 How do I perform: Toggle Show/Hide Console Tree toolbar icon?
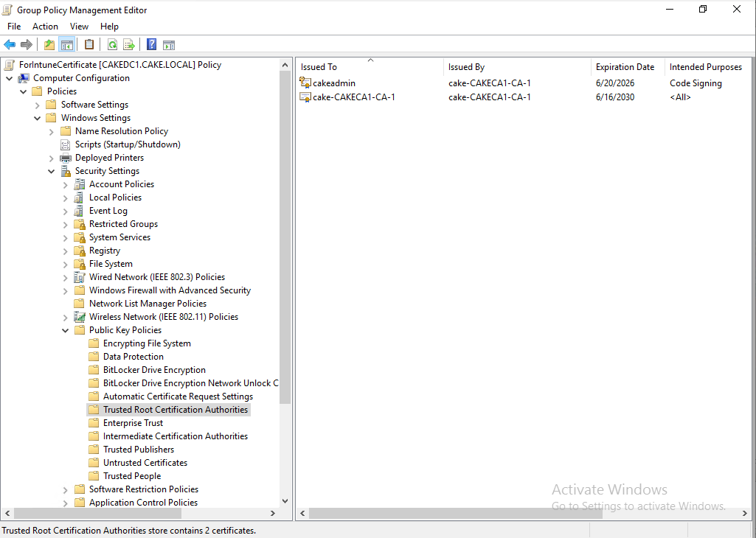click(66, 45)
